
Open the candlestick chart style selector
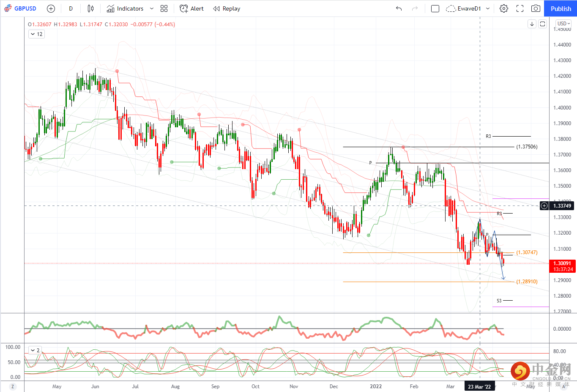(x=90, y=8)
